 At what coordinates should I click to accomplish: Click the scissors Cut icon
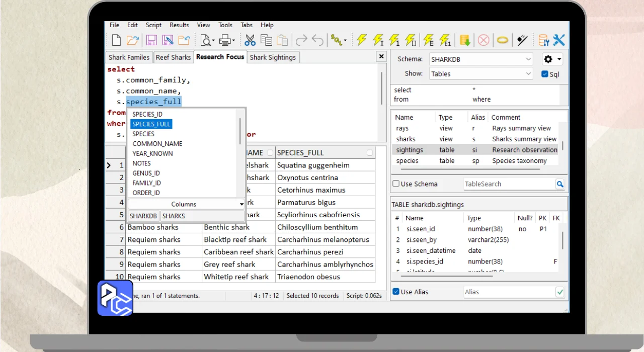[250, 40]
